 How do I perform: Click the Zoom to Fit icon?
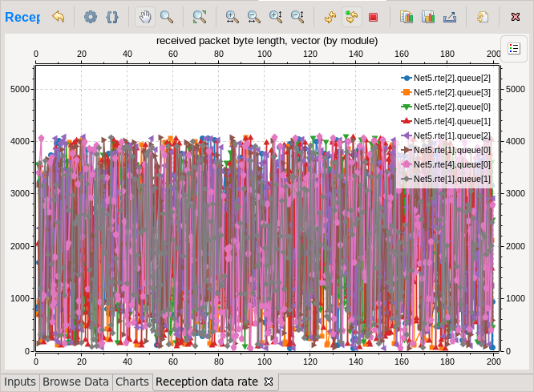click(200, 17)
